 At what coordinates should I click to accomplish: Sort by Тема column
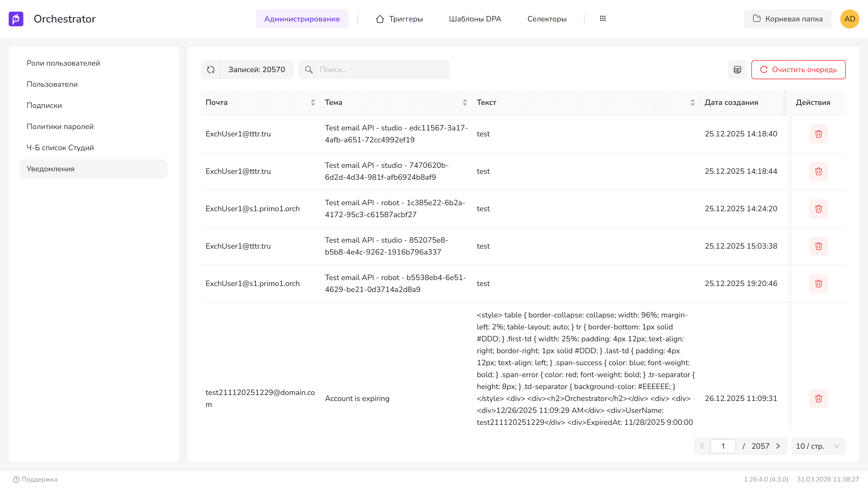465,102
